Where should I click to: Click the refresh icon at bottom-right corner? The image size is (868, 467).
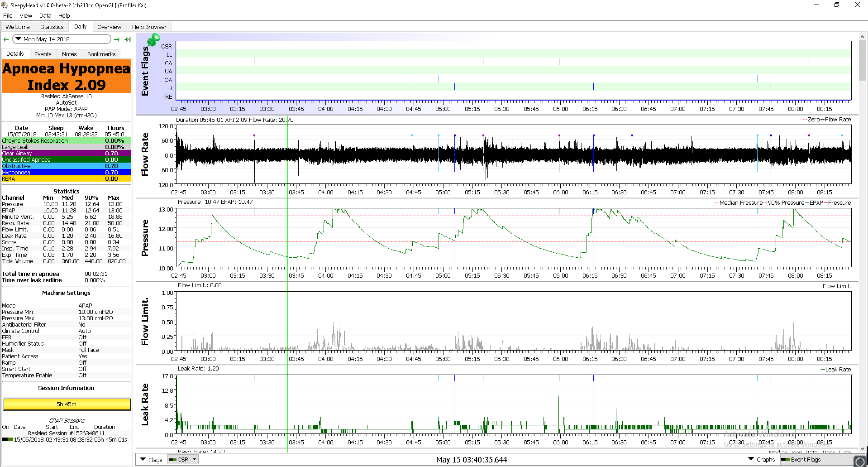(860, 461)
